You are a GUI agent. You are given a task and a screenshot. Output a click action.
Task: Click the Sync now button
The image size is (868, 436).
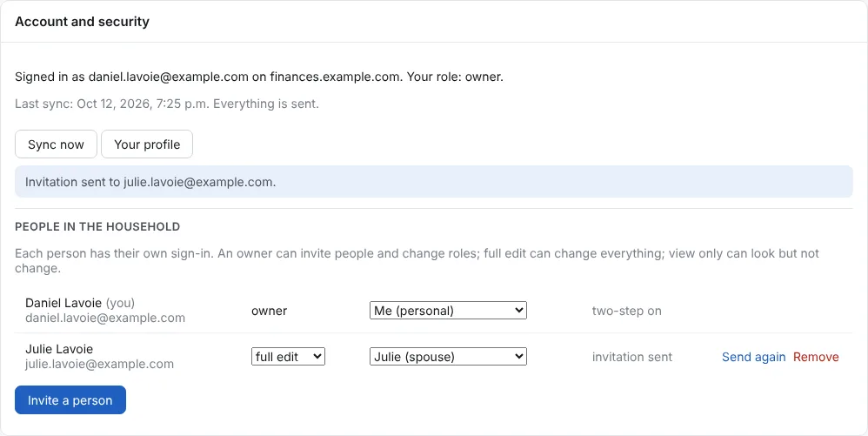(56, 144)
